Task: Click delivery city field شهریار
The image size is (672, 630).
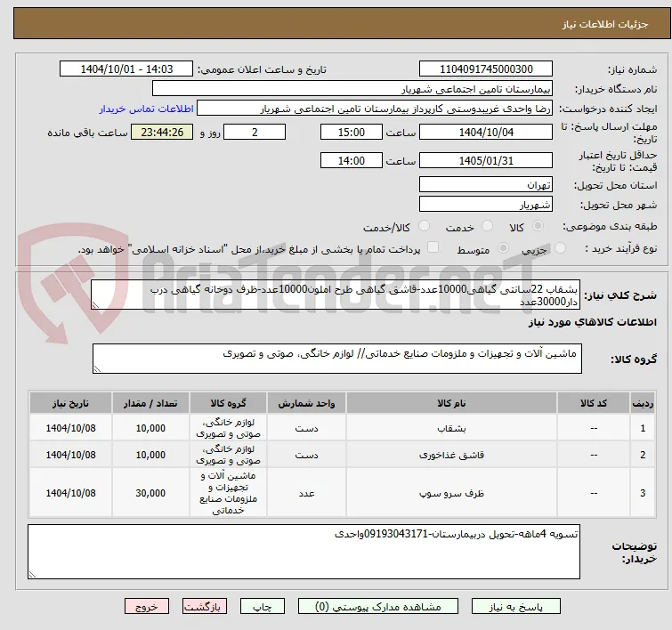Action: coord(486,205)
